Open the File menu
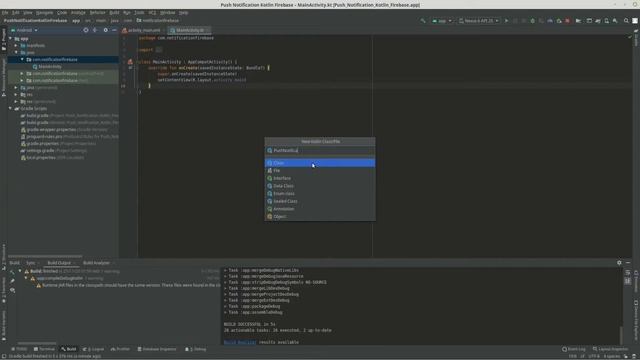Viewport: 640px width, 360px height. (5, 13)
